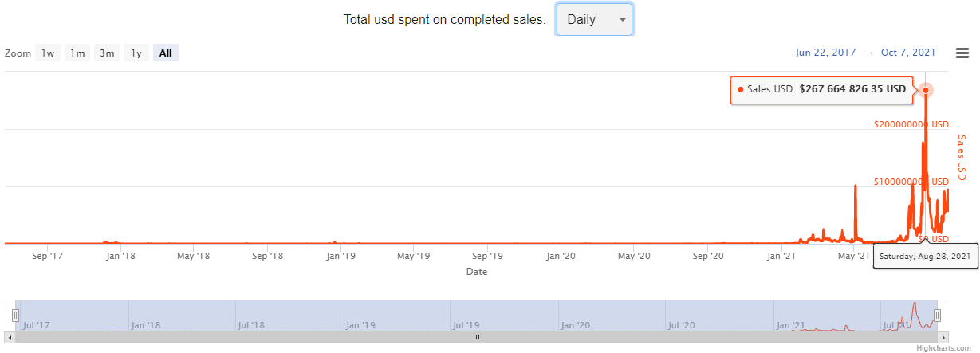Open the Daily interval dropdown
Image resolution: width=980 pixels, height=353 pixels.
(594, 20)
